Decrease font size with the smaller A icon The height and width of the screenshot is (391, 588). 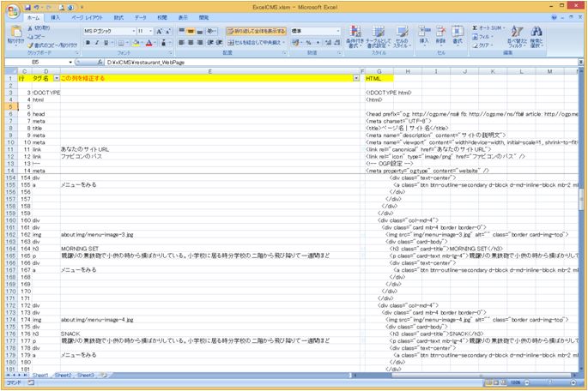click(167, 31)
